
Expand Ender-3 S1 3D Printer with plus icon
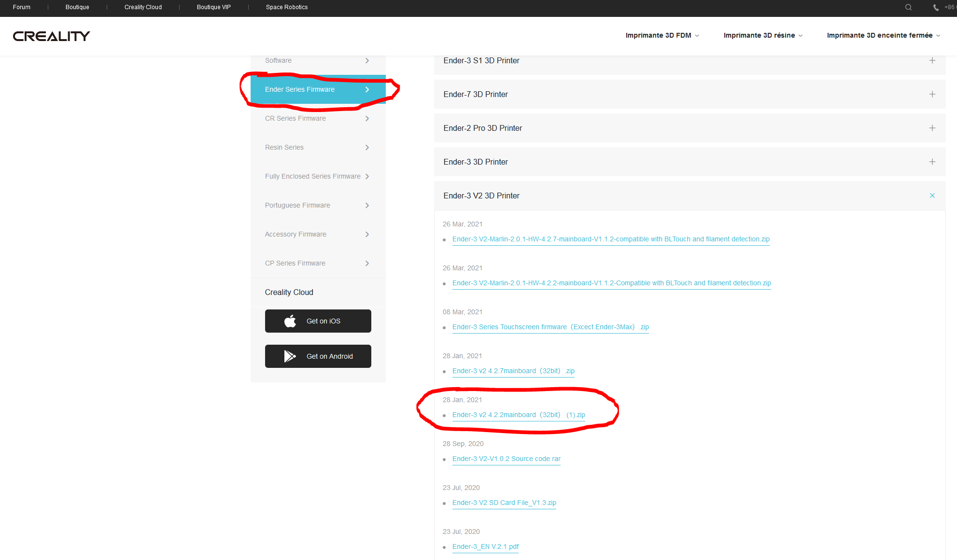point(932,60)
